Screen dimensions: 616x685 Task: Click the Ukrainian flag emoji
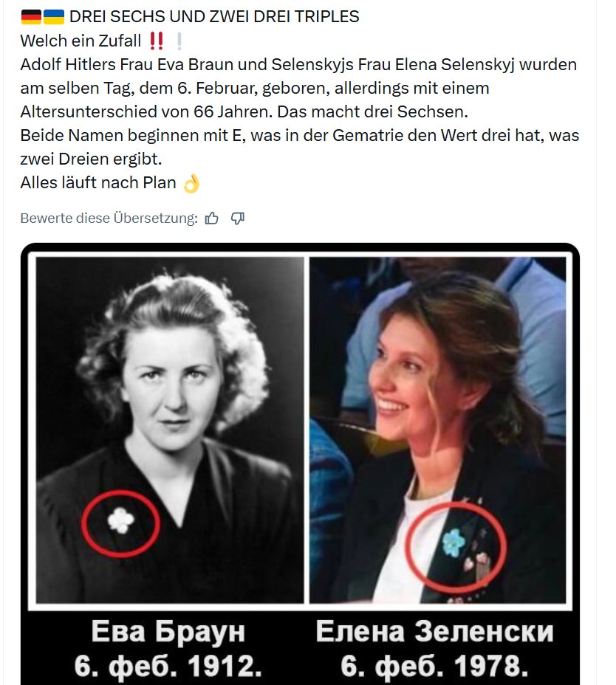pos(54,17)
